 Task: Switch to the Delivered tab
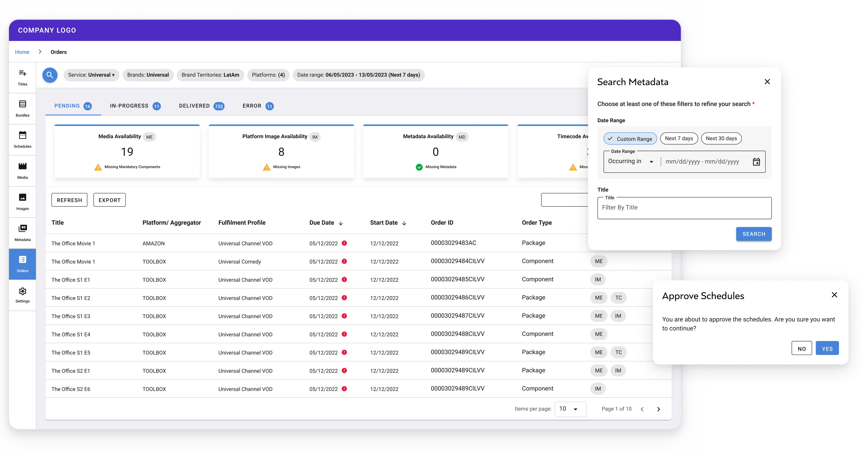coord(202,106)
